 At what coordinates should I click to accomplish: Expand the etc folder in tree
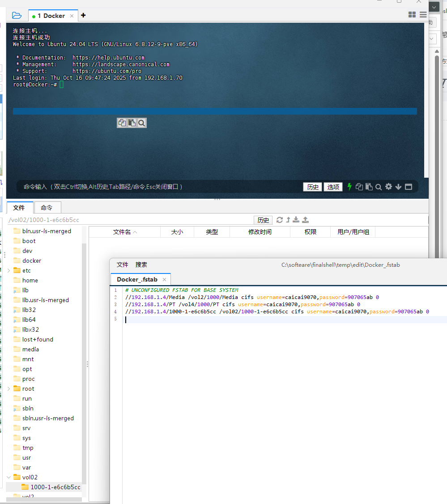(9, 270)
